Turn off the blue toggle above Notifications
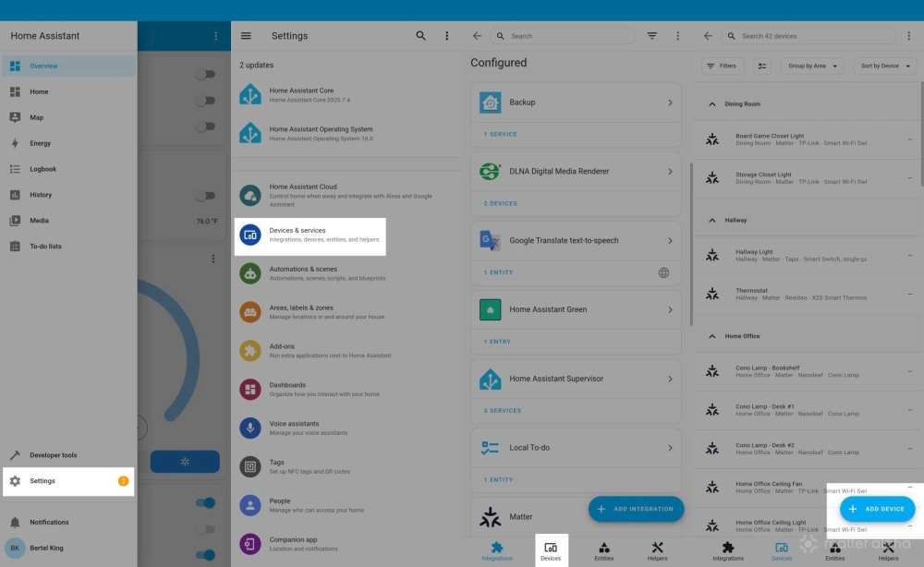 208,502
